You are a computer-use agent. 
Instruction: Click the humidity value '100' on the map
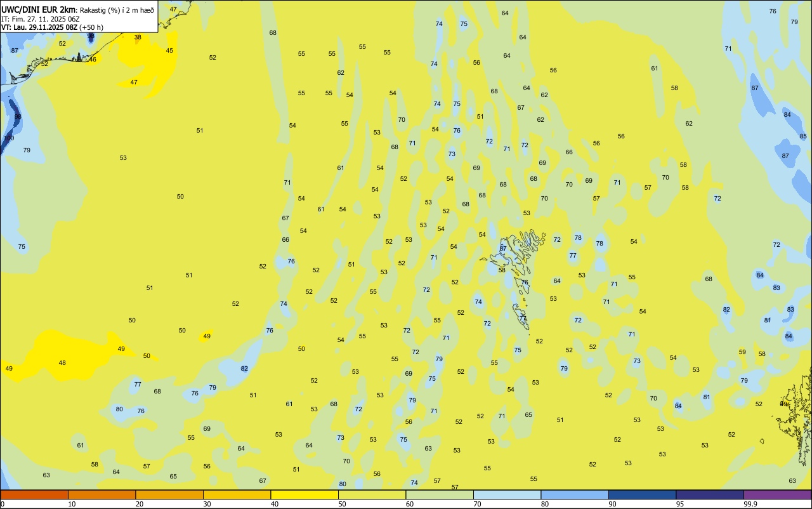(9, 138)
